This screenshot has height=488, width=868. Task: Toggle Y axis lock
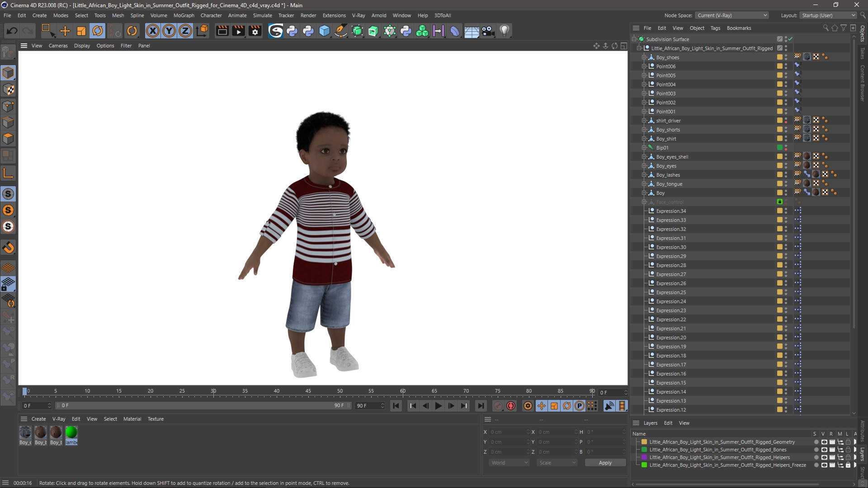169,31
